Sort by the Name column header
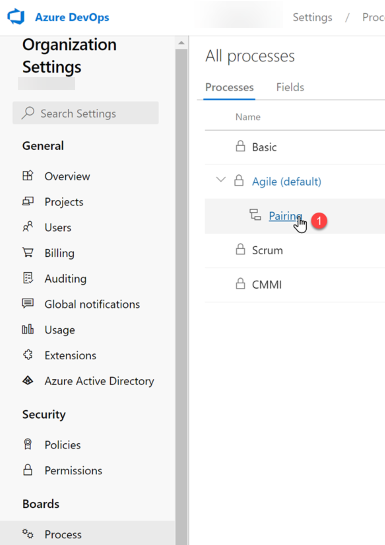Screen dimensions: 385x545 [x=248, y=117]
